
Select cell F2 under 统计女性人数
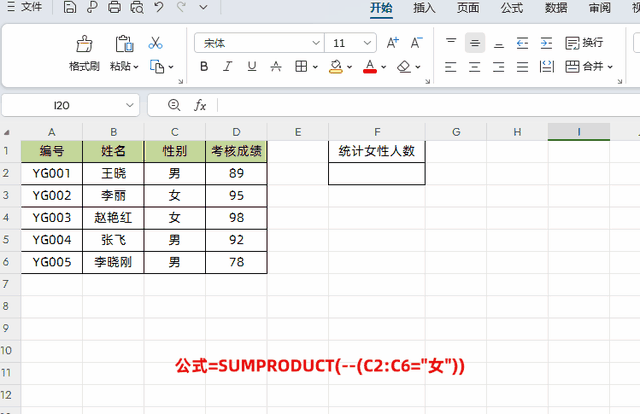coord(377,174)
